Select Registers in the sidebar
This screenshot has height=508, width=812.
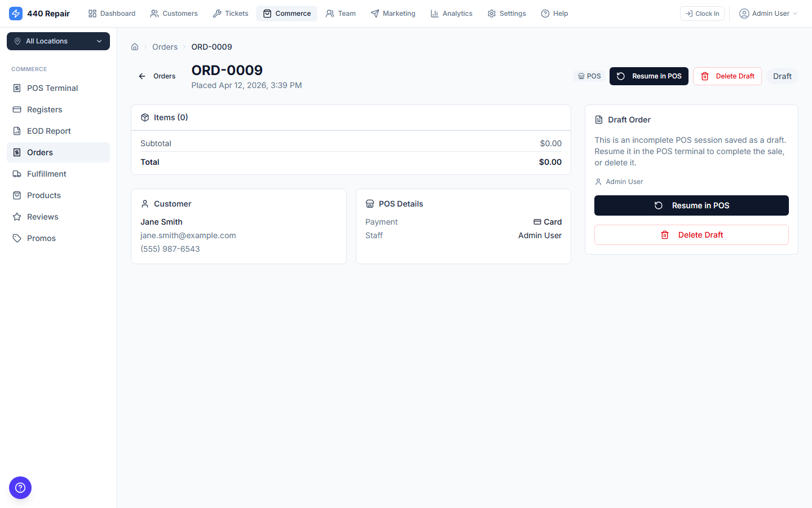pos(43,109)
